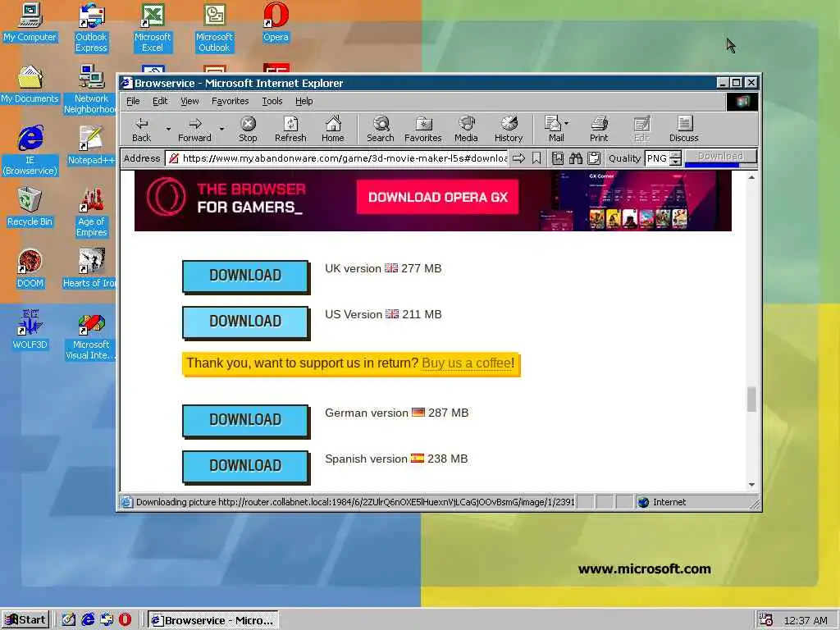Select My Computer desktop icon
840x630 pixels.
click(30, 22)
